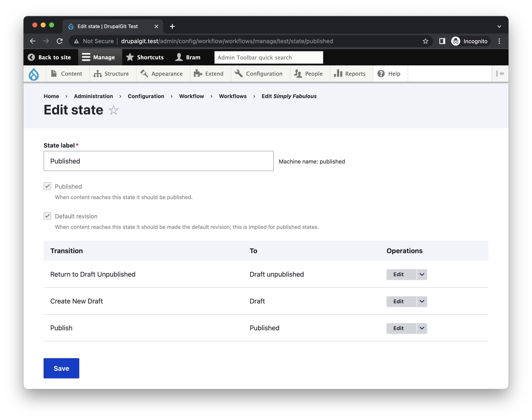Click the Configuration breadcrumb link
532x420 pixels.
(146, 96)
